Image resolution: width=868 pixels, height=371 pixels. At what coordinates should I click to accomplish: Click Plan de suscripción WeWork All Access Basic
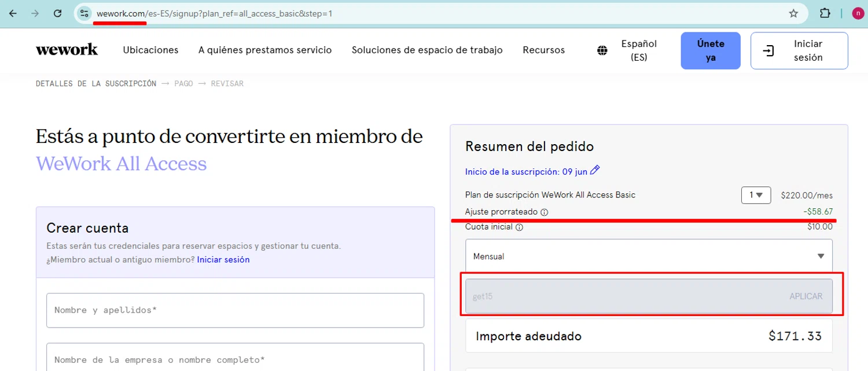[x=550, y=195]
